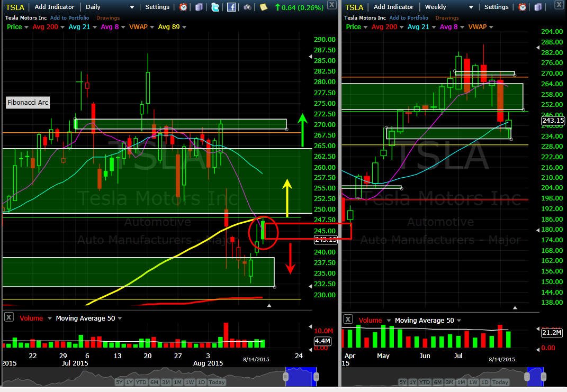
Task: Expand the VWAP dropdown arrow in Daily chart
Action: click(152, 27)
